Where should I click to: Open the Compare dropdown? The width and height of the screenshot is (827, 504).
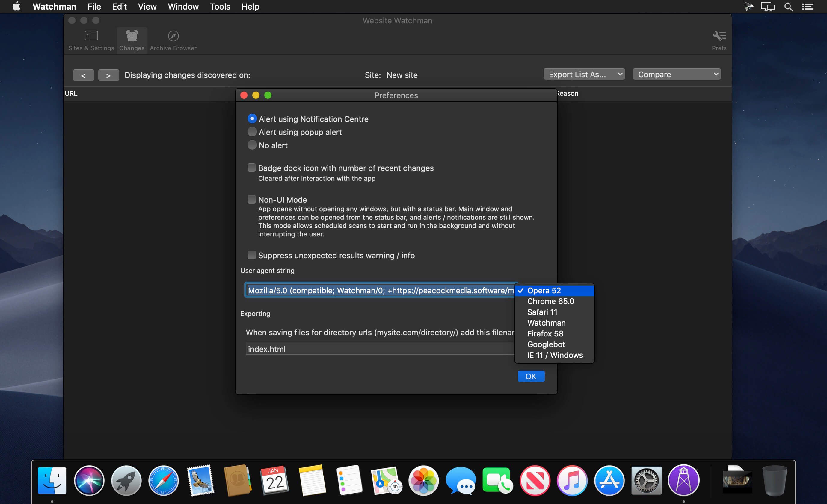(676, 74)
